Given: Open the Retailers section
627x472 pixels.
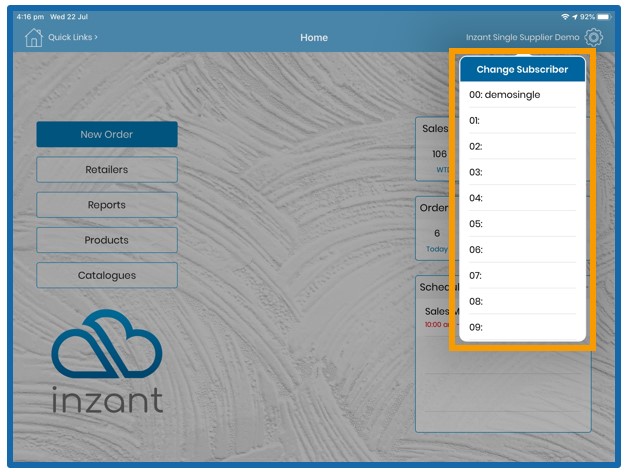Looking at the screenshot, I should (x=107, y=170).
